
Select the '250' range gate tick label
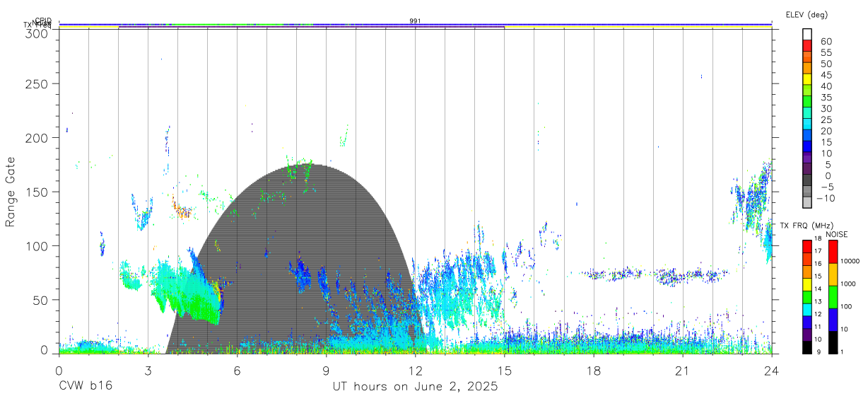(36, 84)
